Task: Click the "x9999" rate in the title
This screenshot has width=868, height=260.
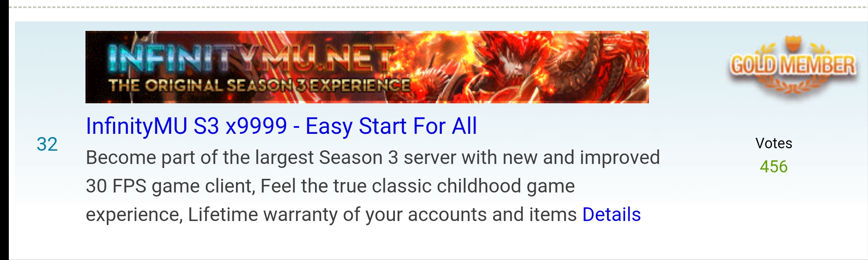Action: tap(256, 126)
